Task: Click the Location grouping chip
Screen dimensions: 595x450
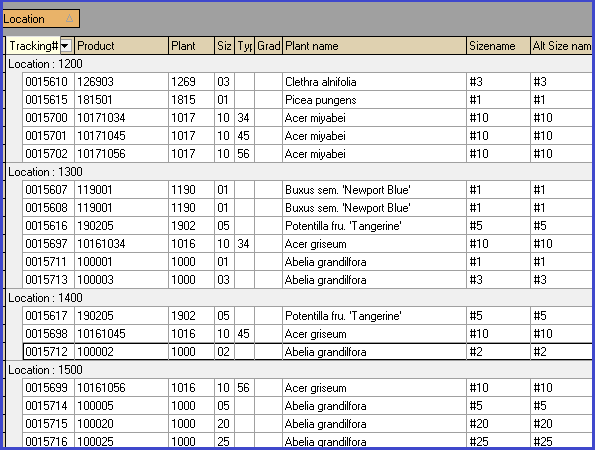Action: click(x=41, y=19)
